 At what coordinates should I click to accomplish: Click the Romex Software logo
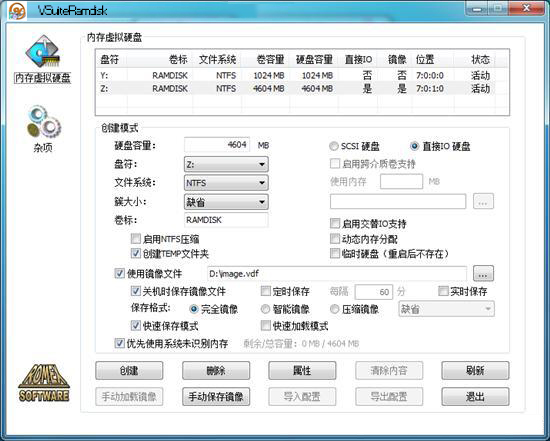44,383
